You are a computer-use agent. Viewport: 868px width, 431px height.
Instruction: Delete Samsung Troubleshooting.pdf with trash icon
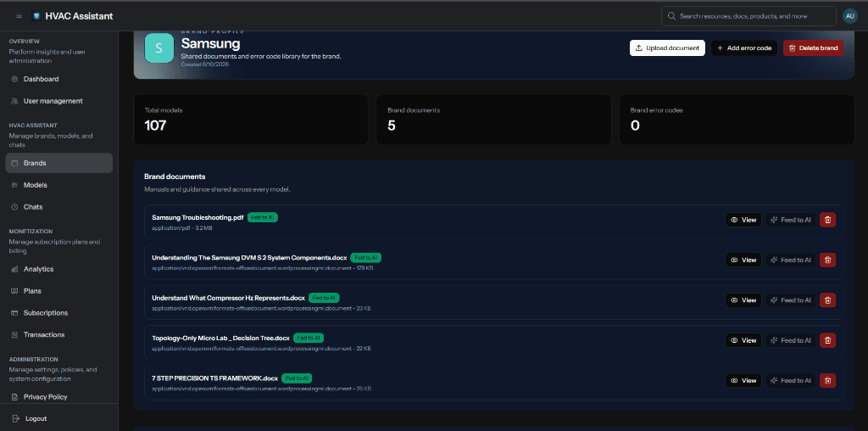point(827,220)
